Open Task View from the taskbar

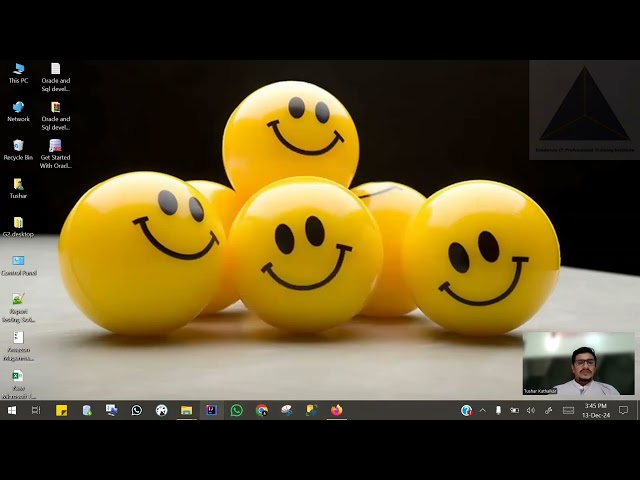point(36,410)
